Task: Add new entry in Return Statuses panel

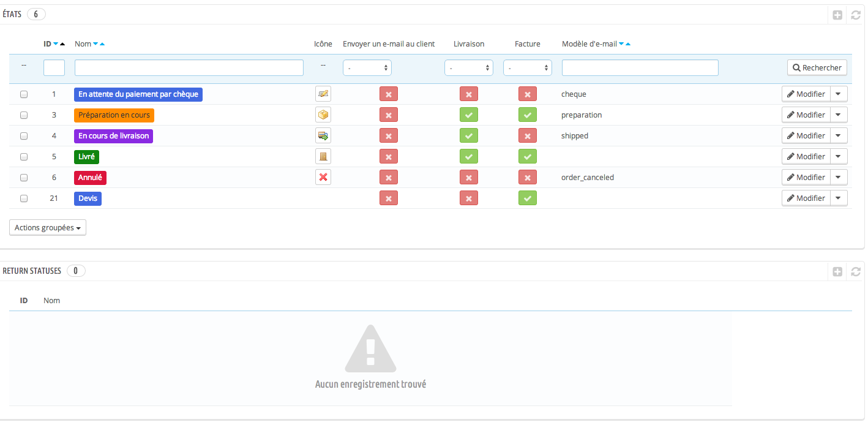Action: (x=837, y=271)
